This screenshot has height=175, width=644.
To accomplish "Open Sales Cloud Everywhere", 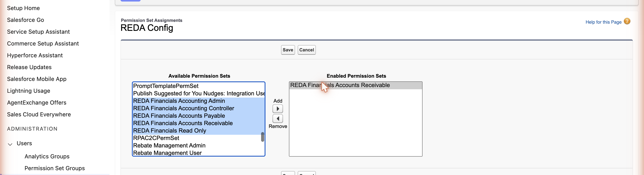I will pos(39,115).
